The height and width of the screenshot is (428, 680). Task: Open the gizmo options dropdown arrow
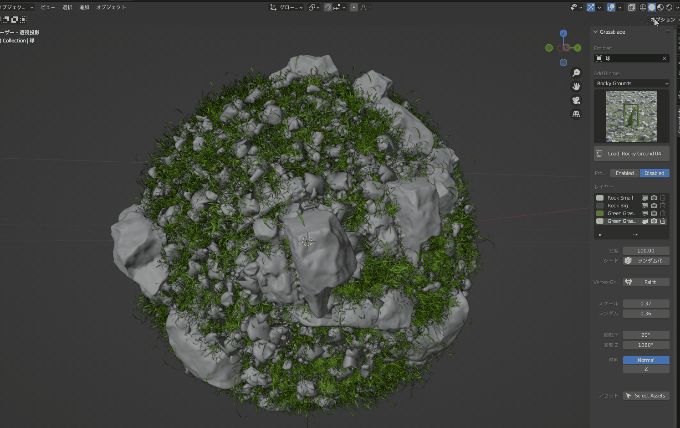[600, 7]
